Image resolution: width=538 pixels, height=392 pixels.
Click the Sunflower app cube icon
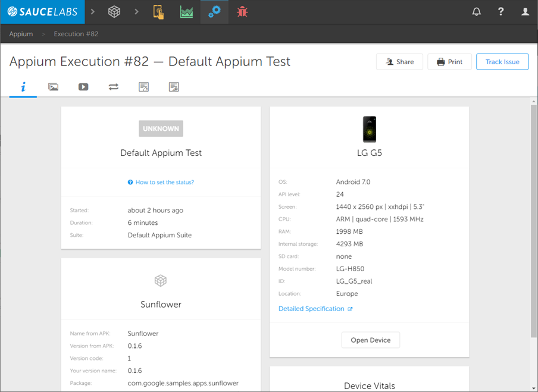(x=161, y=281)
